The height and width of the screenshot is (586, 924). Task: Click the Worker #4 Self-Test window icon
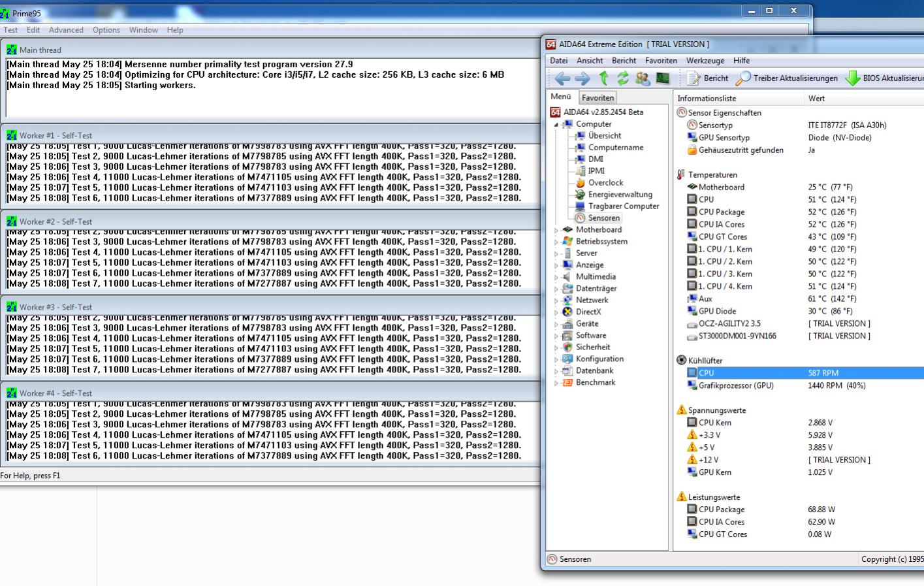[12, 393]
